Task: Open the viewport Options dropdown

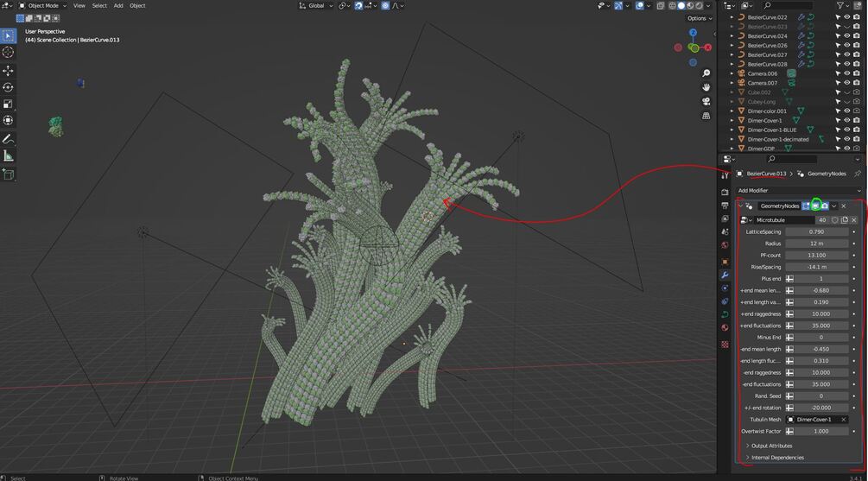Action: pos(700,18)
